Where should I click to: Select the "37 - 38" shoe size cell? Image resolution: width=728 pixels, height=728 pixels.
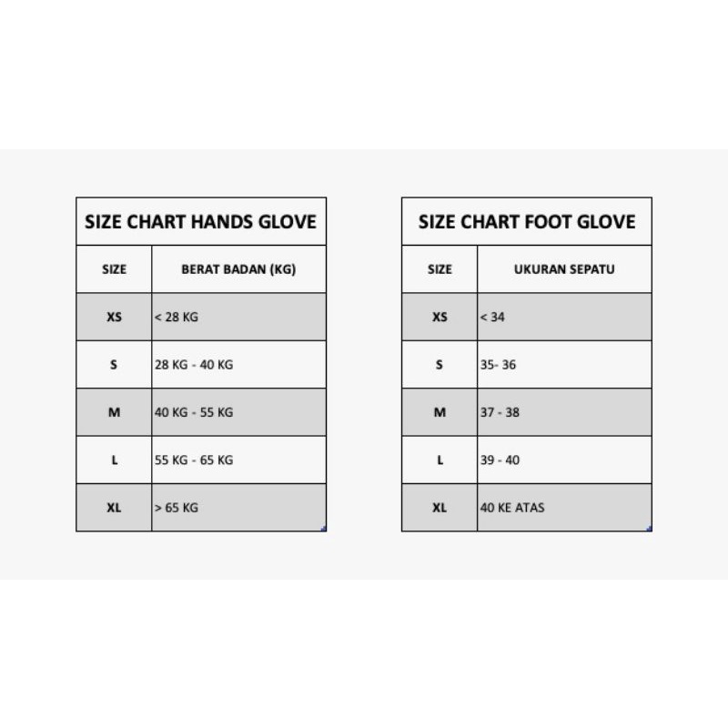click(x=564, y=412)
